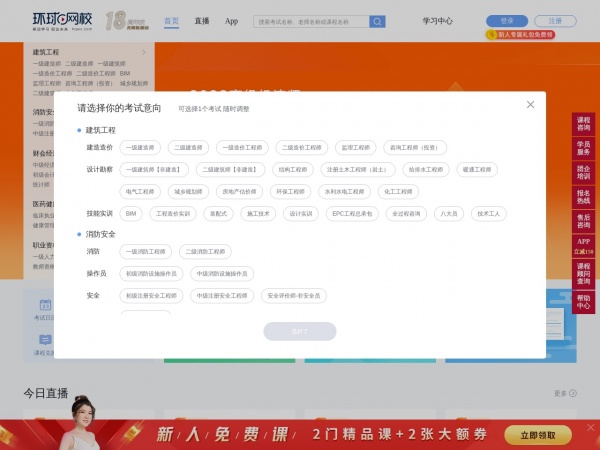The height and width of the screenshot is (450, 600).
Task: Open the 课程咨询 sidebar item
Action: coord(583,125)
